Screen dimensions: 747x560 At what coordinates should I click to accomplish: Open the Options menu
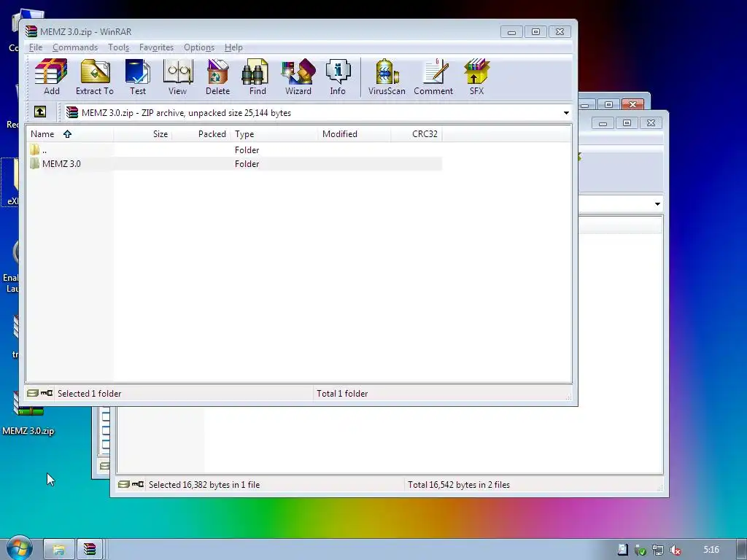199,47
